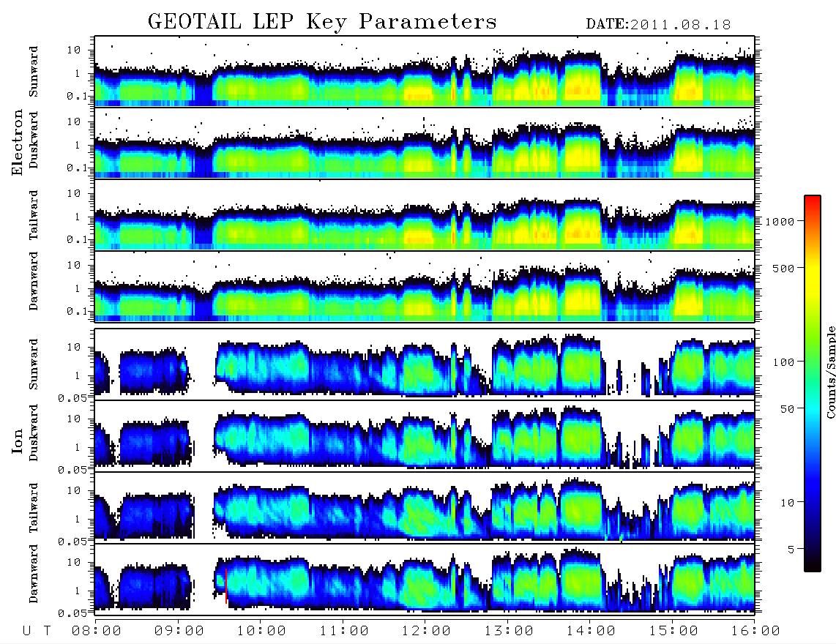Click the "Ion" group axis label
The image size is (836, 644).
click(18, 441)
